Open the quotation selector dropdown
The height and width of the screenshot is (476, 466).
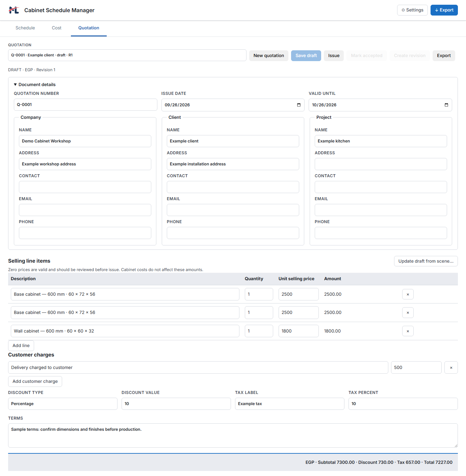tap(127, 55)
